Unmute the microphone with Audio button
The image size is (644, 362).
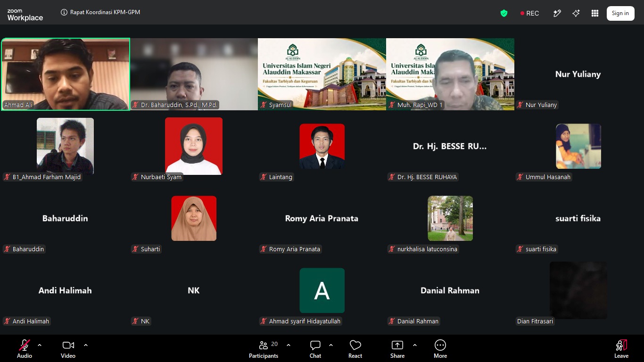point(25,349)
